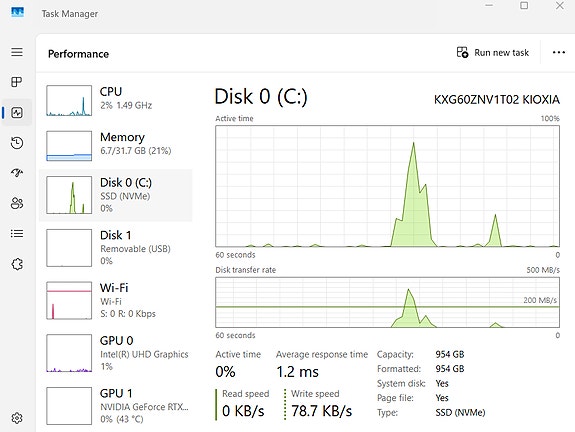The height and width of the screenshot is (432, 575).
Task: Select the Memory performance entry
Action: (x=116, y=146)
